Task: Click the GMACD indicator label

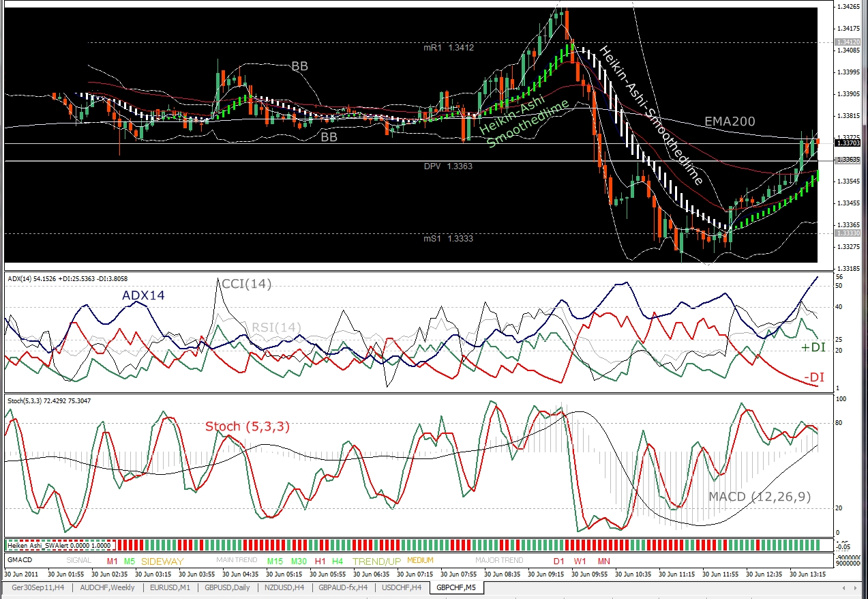Action: pyautogui.click(x=20, y=561)
